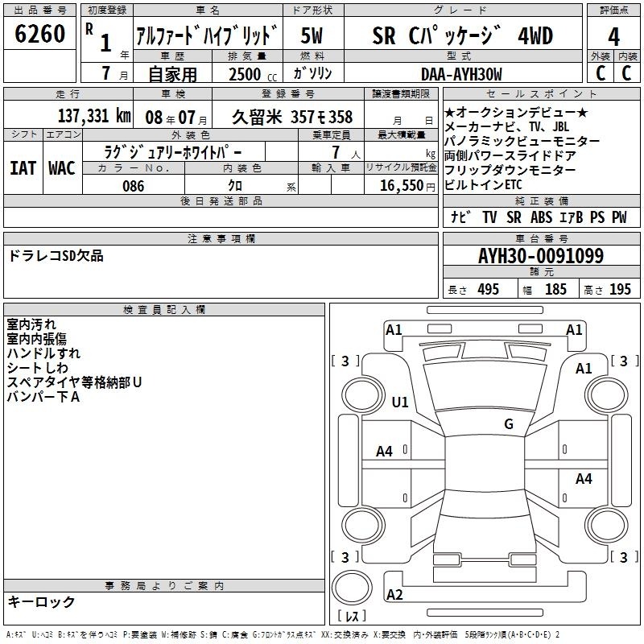The height and width of the screenshot is (644, 644).
Task: Select the door shape value 5W
Action: [312, 36]
